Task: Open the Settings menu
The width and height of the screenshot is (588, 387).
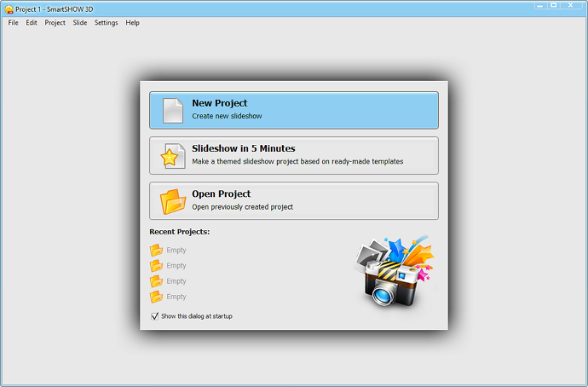Action: click(x=107, y=22)
